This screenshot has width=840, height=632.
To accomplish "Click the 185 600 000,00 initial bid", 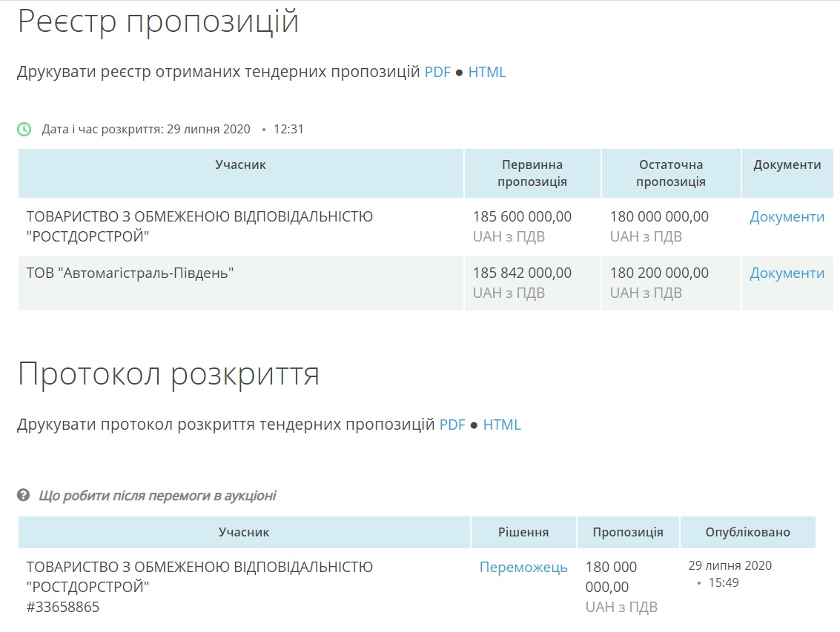I will coord(522,217).
